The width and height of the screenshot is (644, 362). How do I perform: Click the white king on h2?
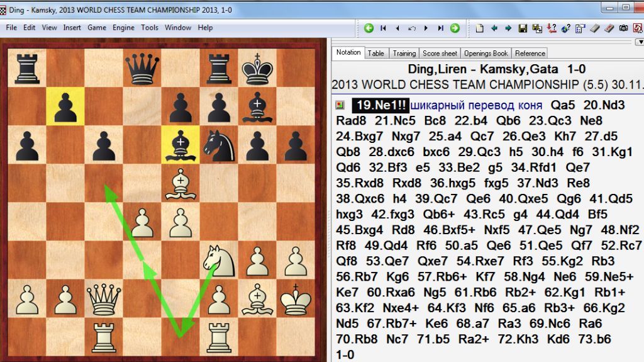pos(296,298)
